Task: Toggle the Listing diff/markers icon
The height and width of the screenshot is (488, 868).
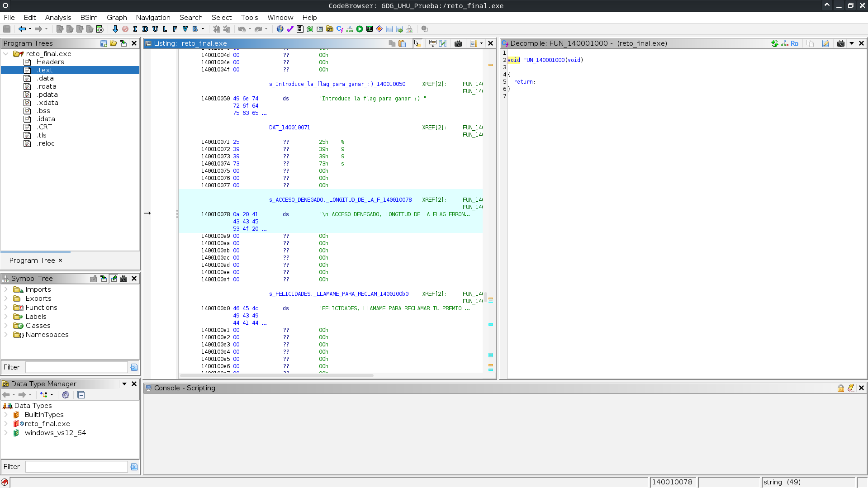Action: tap(443, 43)
